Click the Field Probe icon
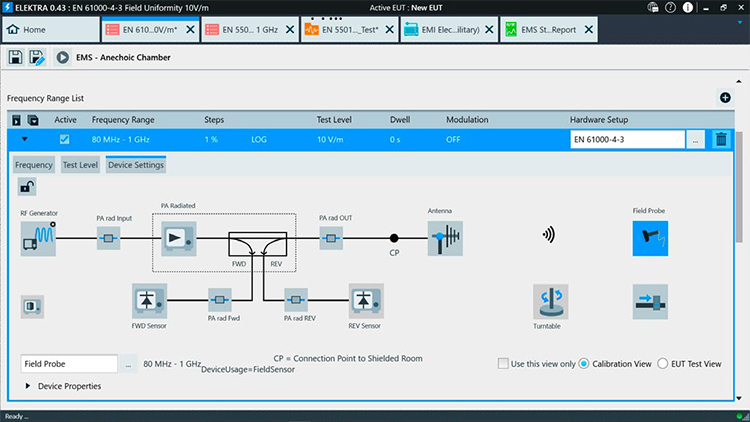Image resolution: width=750 pixels, height=422 pixels. (649, 239)
